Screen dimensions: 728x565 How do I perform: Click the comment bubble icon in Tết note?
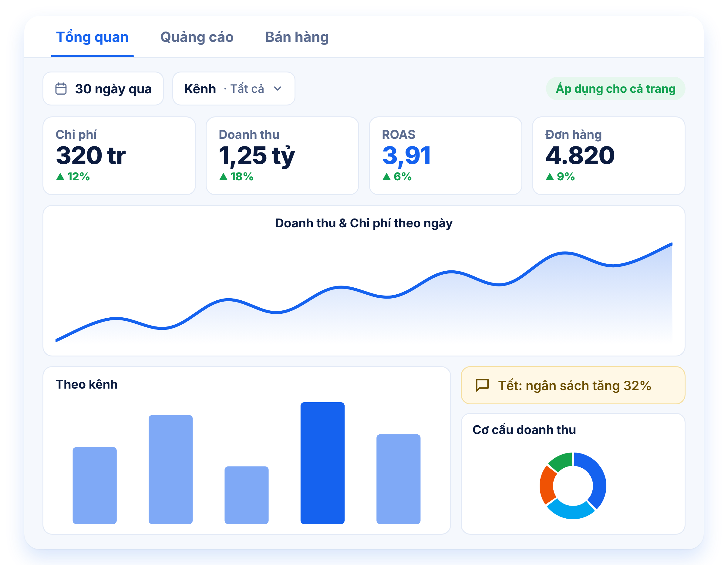tap(482, 386)
